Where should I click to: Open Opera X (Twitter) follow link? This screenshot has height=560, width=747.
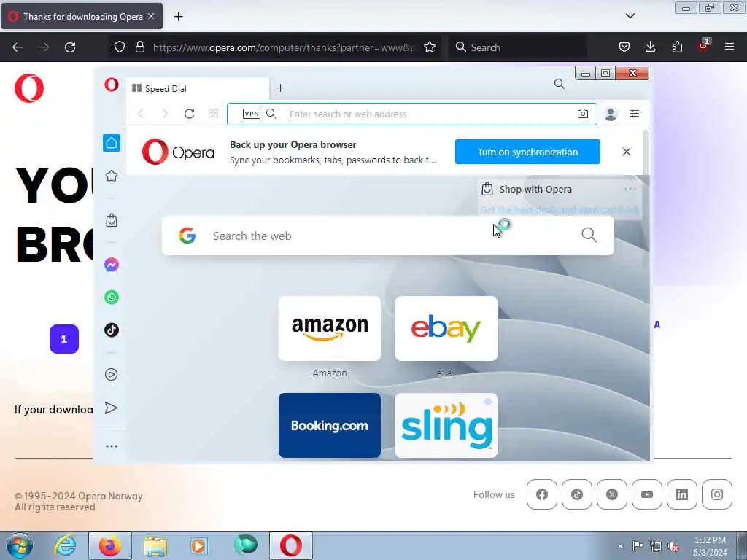point(612,494)
